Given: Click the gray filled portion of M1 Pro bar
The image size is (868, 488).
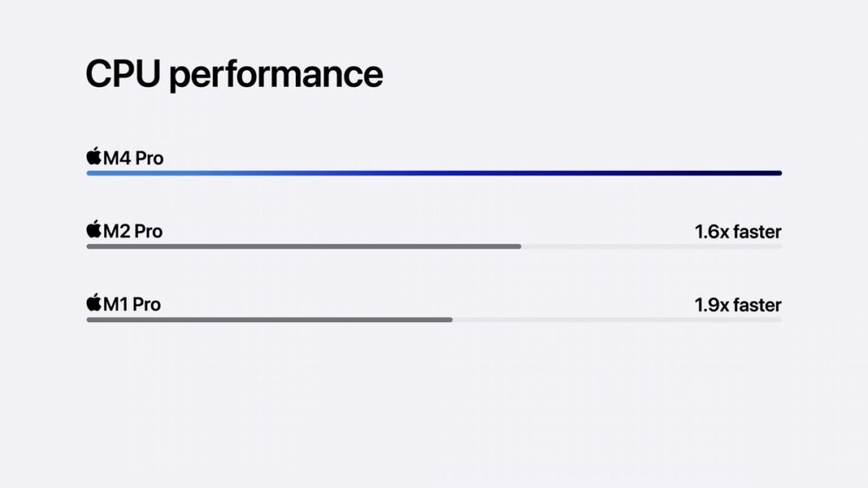Looking at the screenshot, I should pyautogui.click(x=269, y=320).
